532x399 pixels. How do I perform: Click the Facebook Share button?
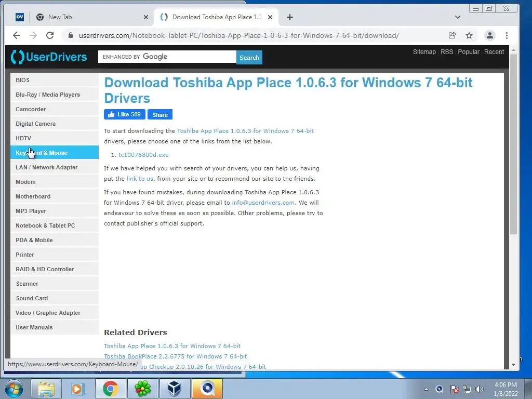click(x=160, y=114)
